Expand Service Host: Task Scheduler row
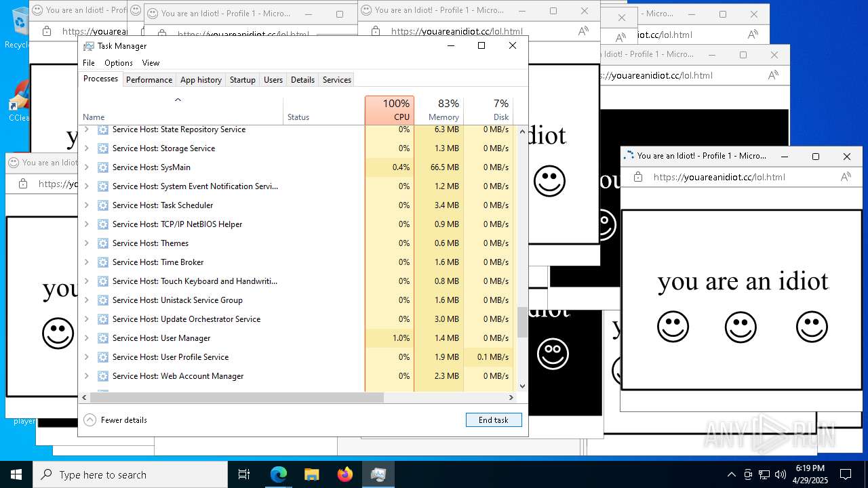 pyautogui.click(x=86, y=205)
